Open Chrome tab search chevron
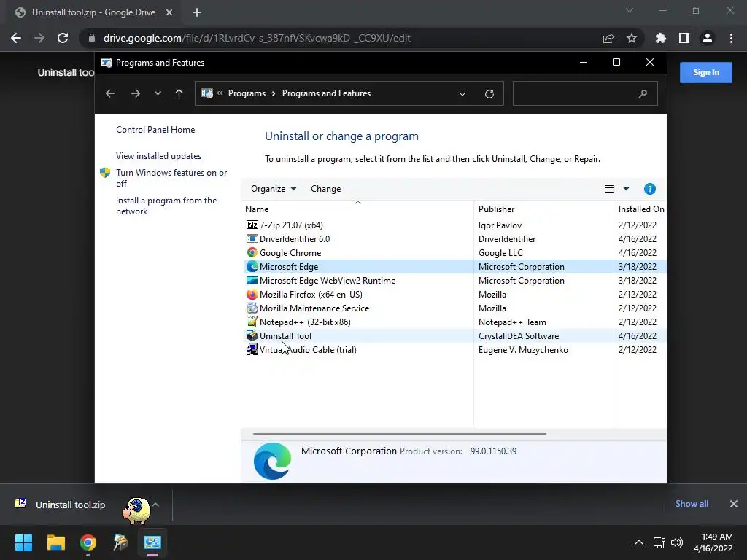747x560 pixels. (x=630, y=10)
